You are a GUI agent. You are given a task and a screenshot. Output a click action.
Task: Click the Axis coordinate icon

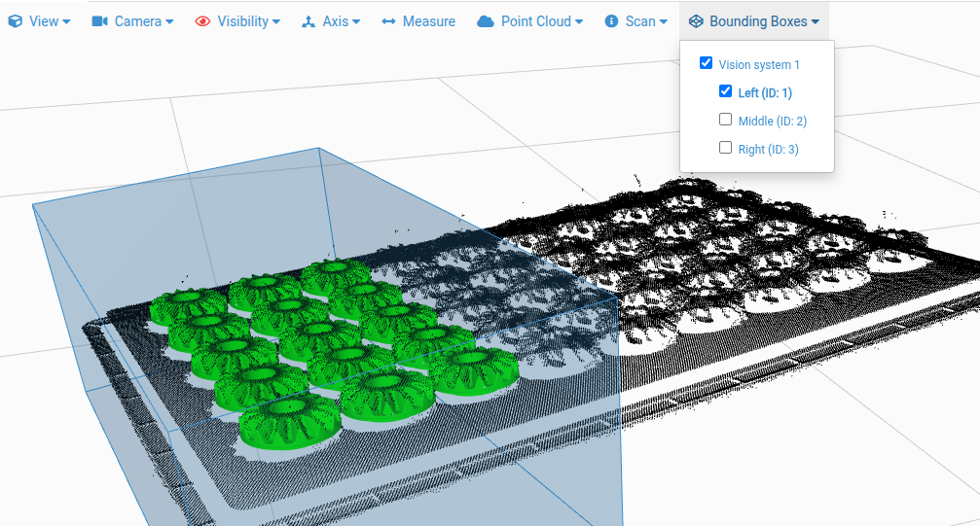(309, 21)
